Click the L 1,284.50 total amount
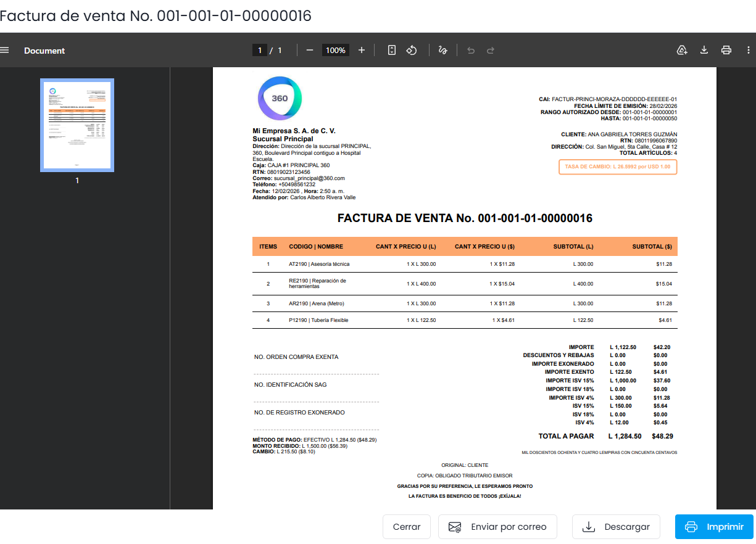This screenshot has height=544, width=756. point(625,436)
